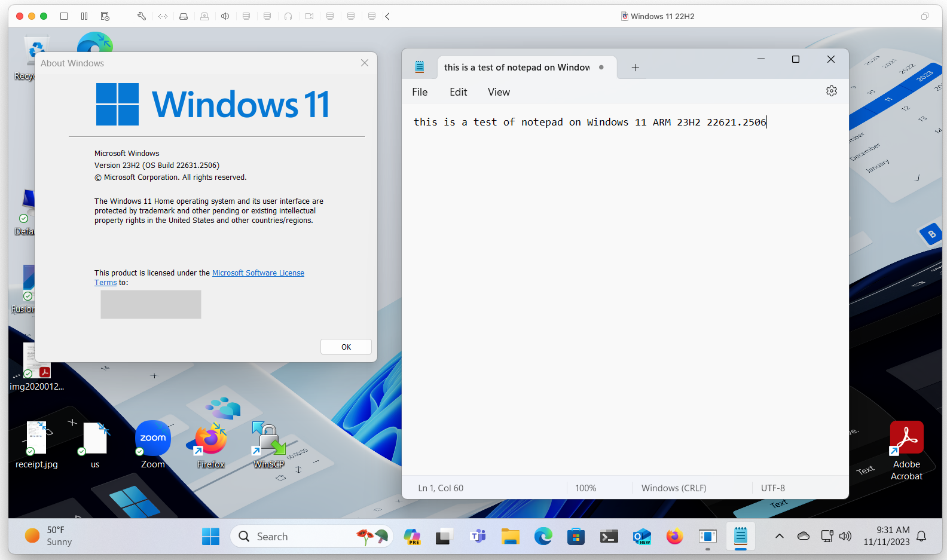Pause the virtual machine in VM toolbar
Viewport: 947px width, 560px height.
[84, 16]
